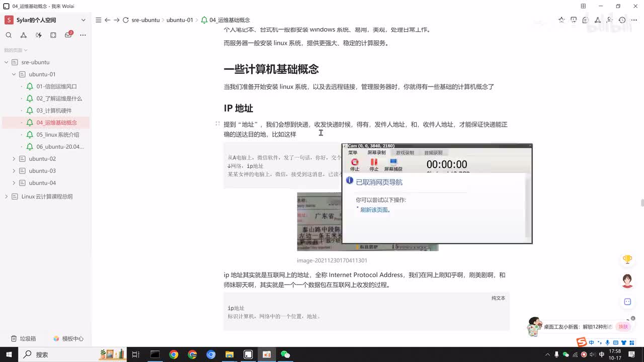Click the trophy icon on right edge

click(627, 259)
